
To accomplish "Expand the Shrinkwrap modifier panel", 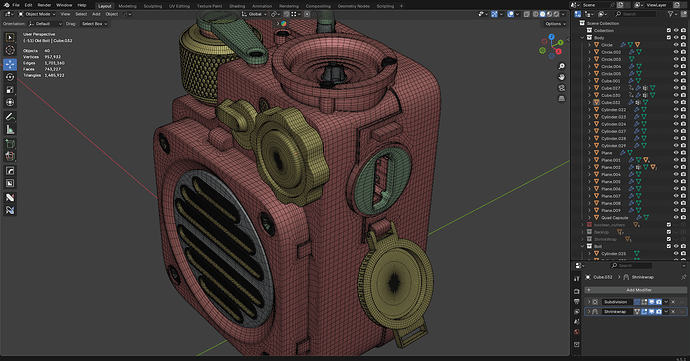I will tap(589, 312).
